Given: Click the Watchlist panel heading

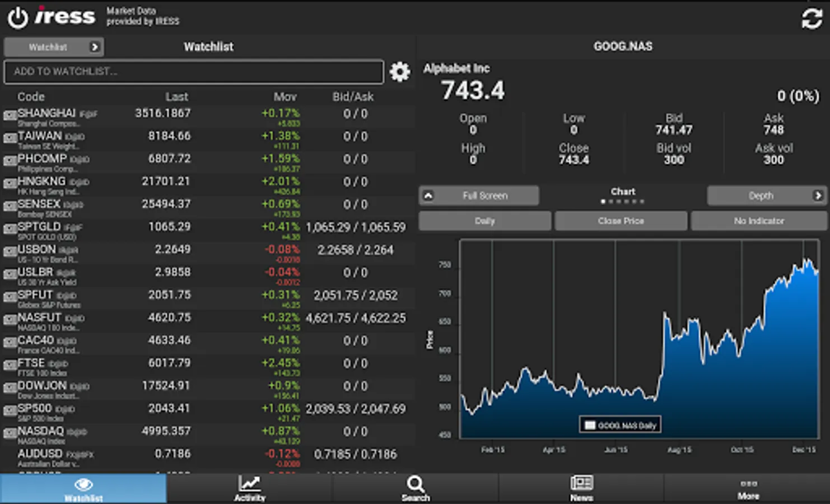Looking at the screenshot, I should coord(208,47).
